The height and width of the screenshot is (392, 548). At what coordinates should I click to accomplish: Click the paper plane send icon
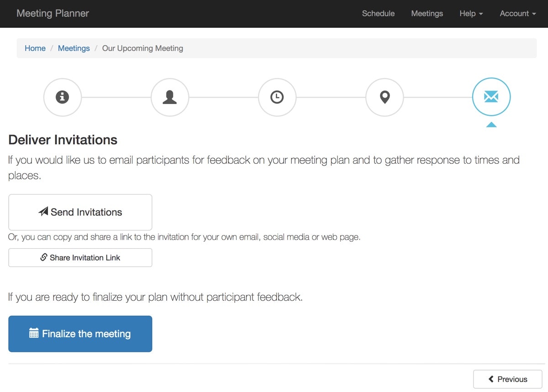[43, 211]
